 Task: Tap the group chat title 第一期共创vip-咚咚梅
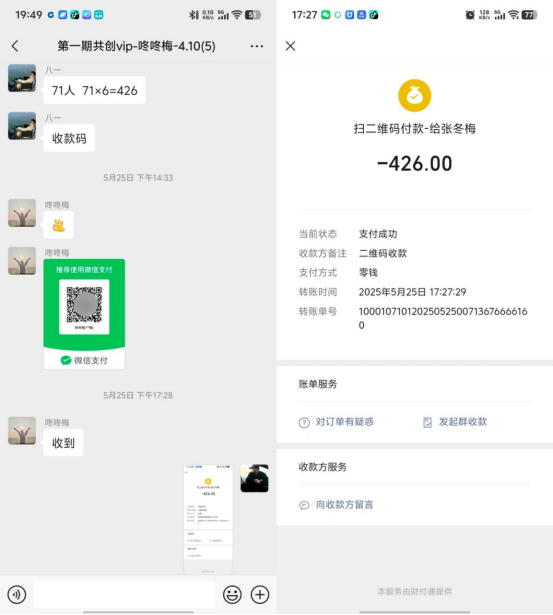136,46
